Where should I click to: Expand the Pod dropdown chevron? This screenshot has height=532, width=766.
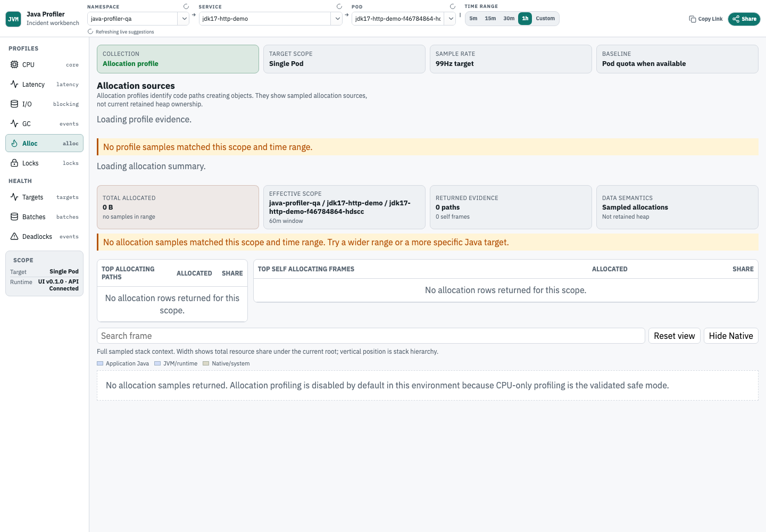pyautogui.click(x=451, y=19)
